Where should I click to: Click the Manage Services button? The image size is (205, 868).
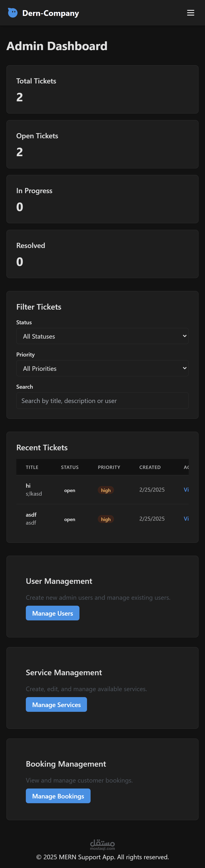(56, 705)
